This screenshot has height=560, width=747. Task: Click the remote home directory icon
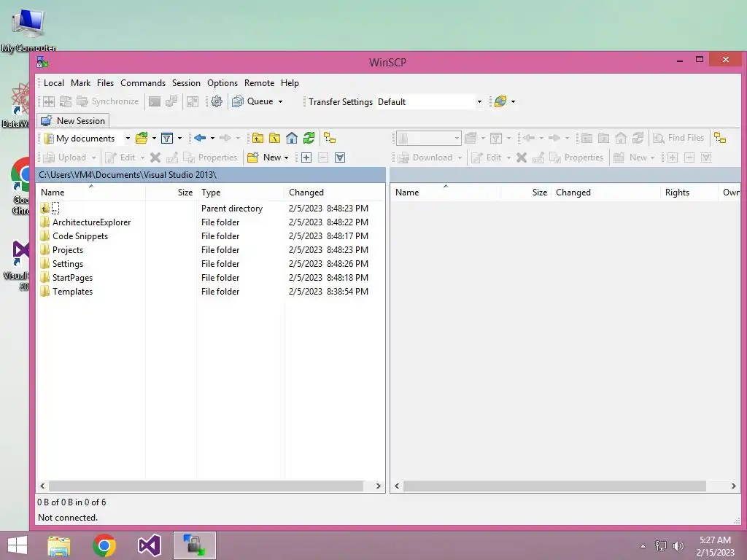coord(621,138)
